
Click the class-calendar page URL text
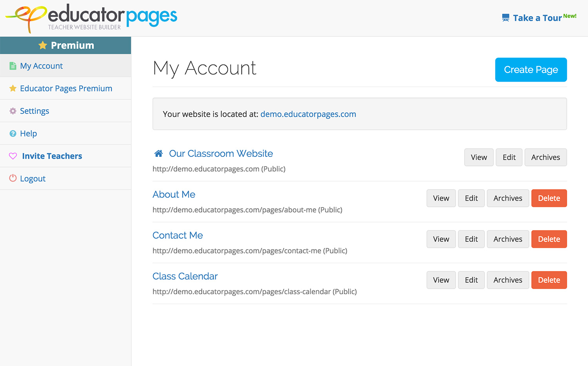254,291
